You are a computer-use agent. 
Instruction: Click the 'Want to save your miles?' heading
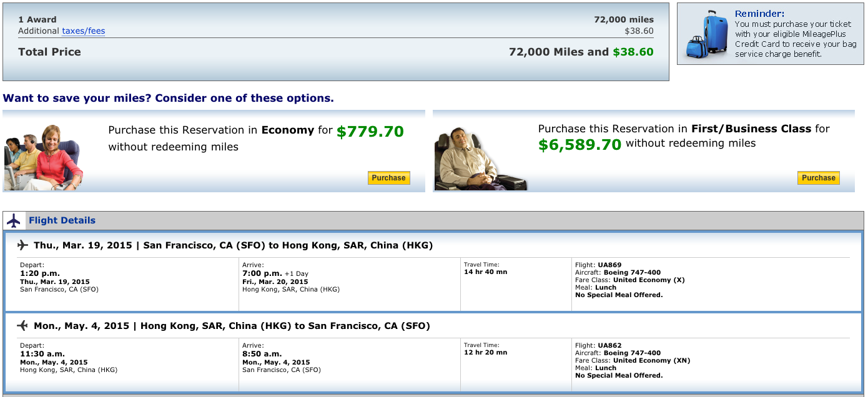tap(168, 98)
